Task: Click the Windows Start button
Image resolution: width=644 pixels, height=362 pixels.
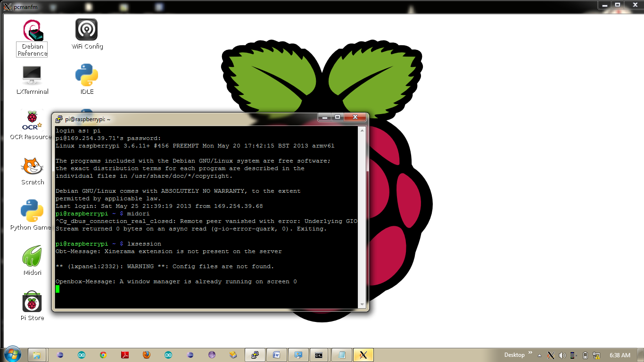Action: [13, 354]
